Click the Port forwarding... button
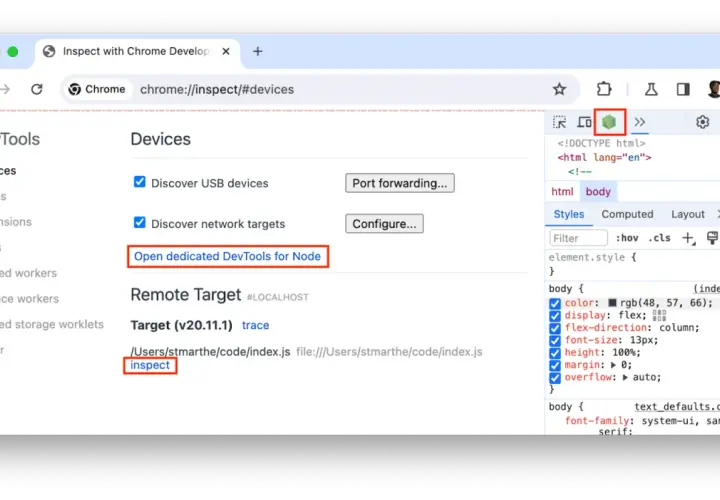This screenshot has height=500, width=720. (x=400, y=183)
